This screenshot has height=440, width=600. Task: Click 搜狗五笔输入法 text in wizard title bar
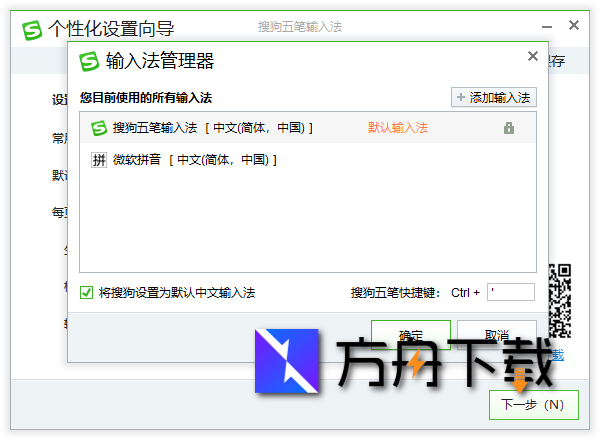[x=300, y=27]
